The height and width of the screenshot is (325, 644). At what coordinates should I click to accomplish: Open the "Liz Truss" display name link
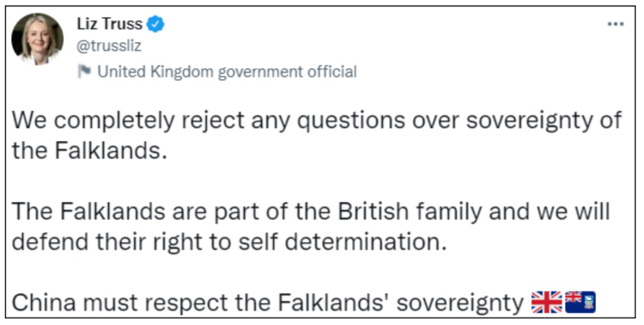pyautogui.click(x=110, y=24)
